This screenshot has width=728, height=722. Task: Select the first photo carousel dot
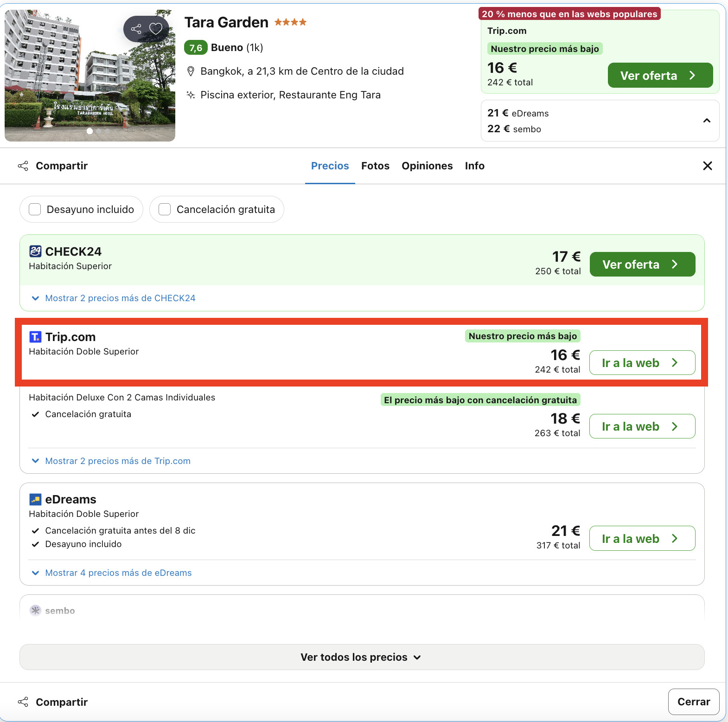tap(89, 131)
